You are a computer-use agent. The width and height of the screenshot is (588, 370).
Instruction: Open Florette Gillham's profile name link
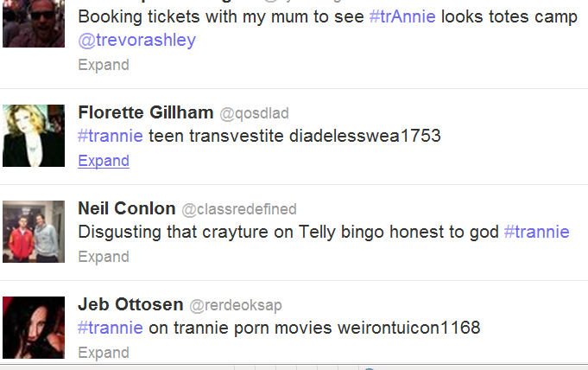144,113
